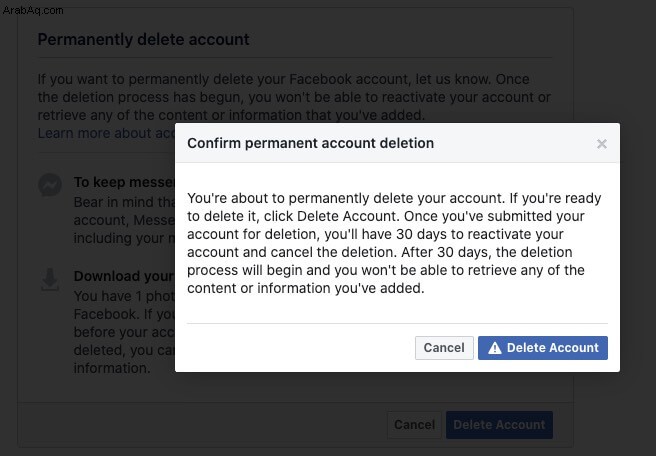Confirm with the blue Delete Account button
Screen dimensions: 656x456
543,348
